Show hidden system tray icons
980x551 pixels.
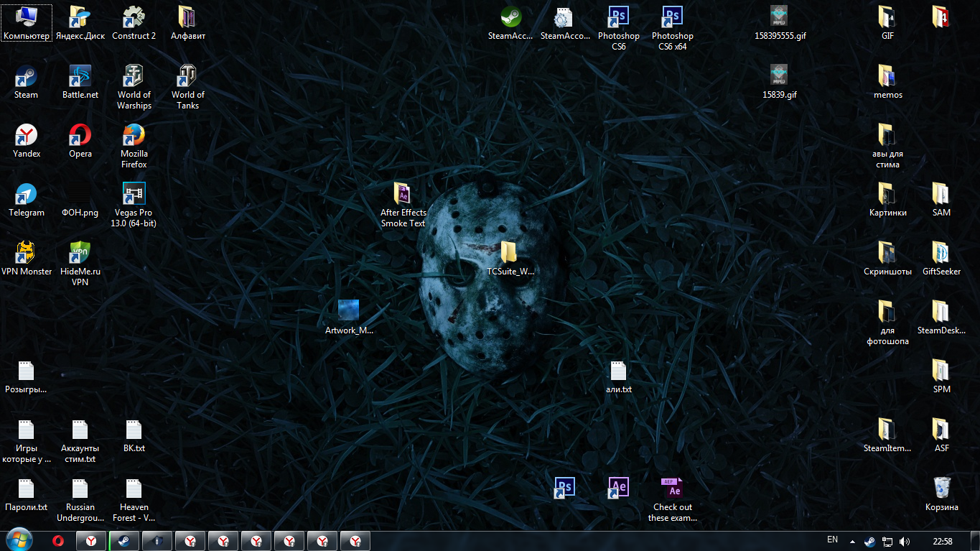coord(852,541)
